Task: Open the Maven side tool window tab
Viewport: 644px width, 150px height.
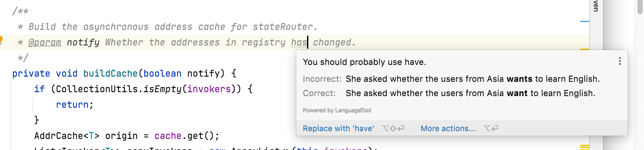Action: pyautogui.click(x=596, y=6)
